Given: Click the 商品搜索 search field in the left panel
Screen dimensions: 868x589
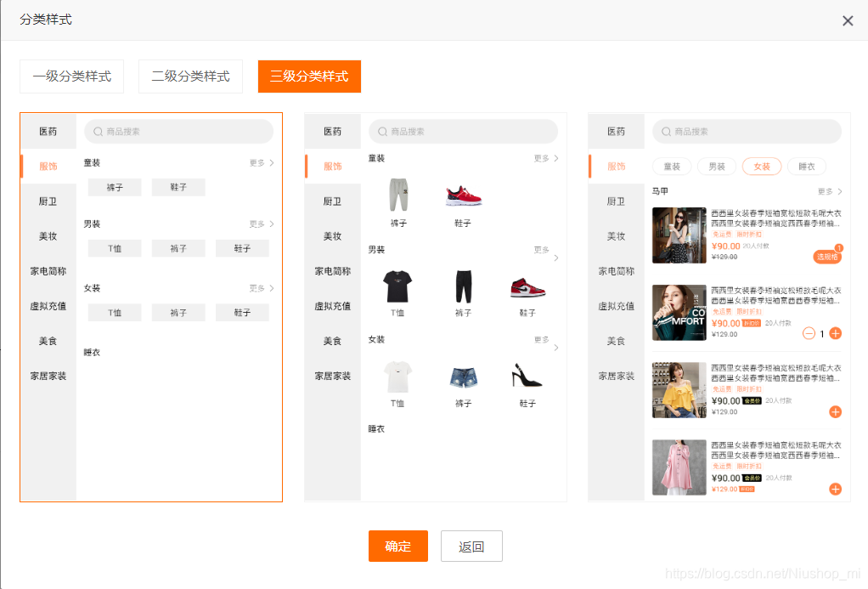Looking at the screenshot, I should coord(178,131).
